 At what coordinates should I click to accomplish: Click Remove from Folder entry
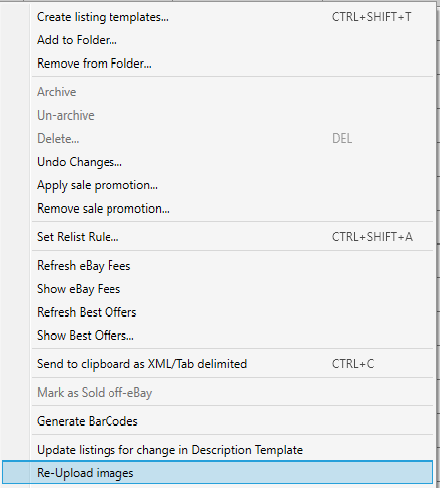(x=217, y=63)
